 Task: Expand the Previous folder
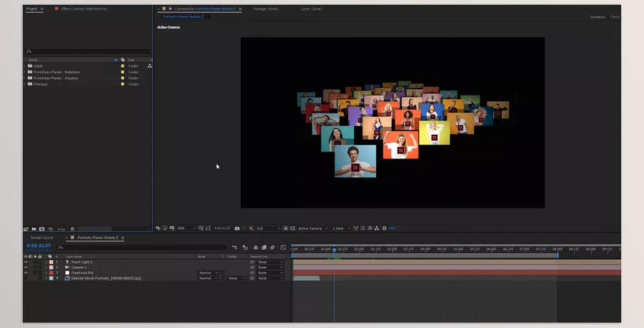click(x=24, y=84)
